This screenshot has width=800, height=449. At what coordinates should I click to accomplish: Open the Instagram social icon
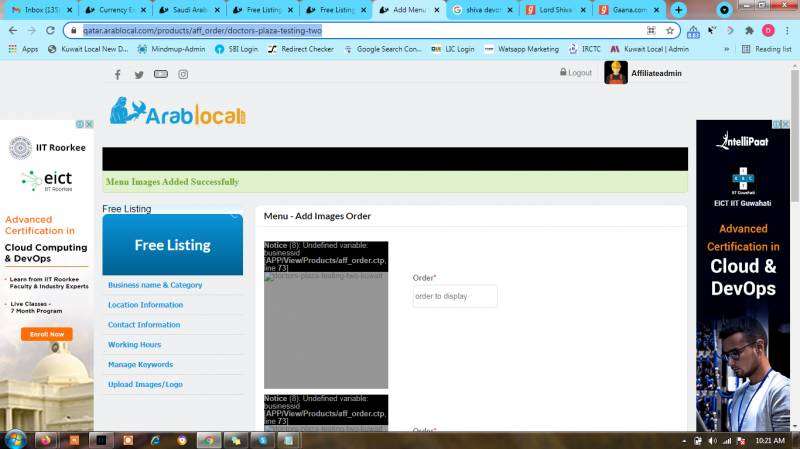[x=183, y=74]
